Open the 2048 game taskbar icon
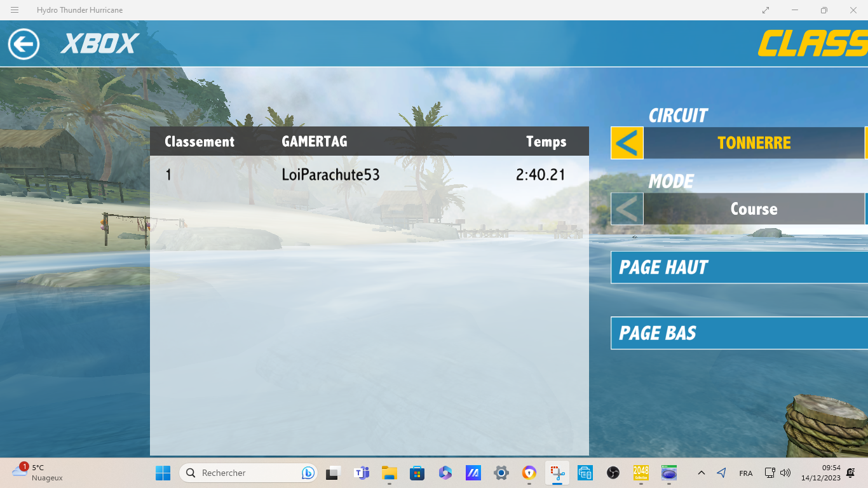868x488 pixels. (641, 473)
